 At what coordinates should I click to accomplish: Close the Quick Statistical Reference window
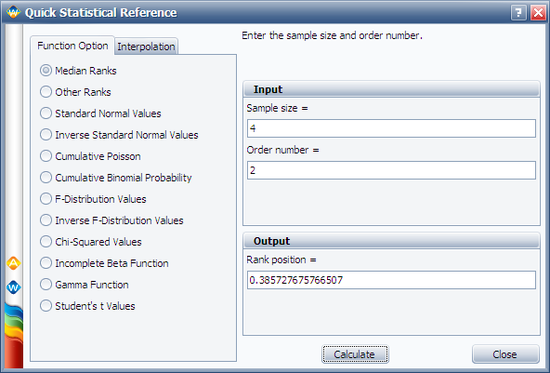[538, 13]
